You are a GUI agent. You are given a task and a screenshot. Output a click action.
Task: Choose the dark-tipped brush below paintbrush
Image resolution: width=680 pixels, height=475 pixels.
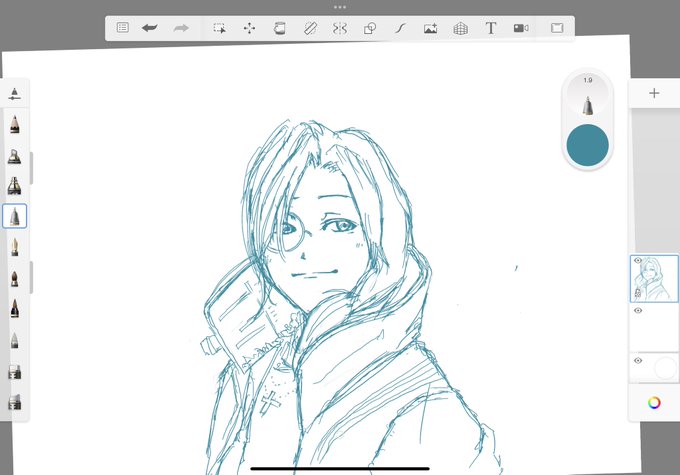point(14,308)
